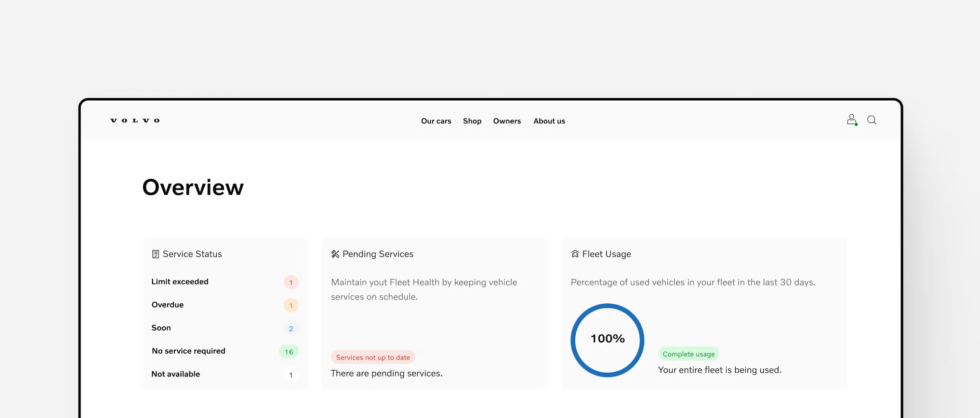Click the 'Maintain yout Fleet Health' description
This screenshot has height=418, width=980.
pos(424,289)
